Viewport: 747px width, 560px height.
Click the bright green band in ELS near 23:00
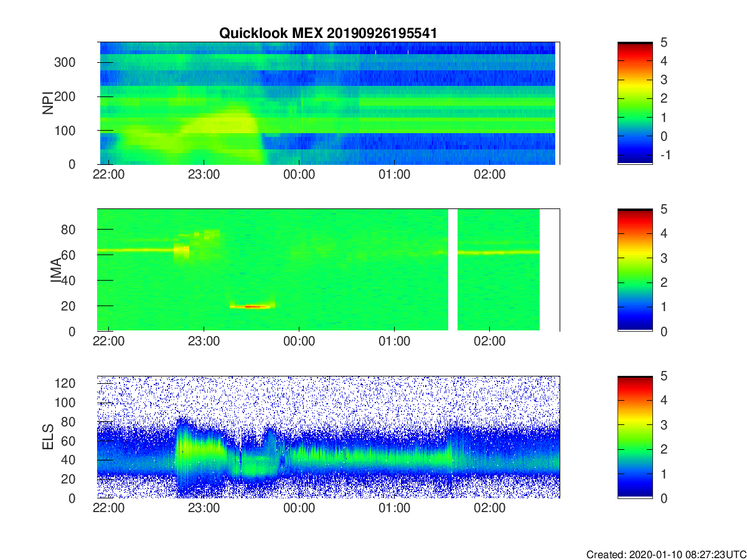coord(199,448)
